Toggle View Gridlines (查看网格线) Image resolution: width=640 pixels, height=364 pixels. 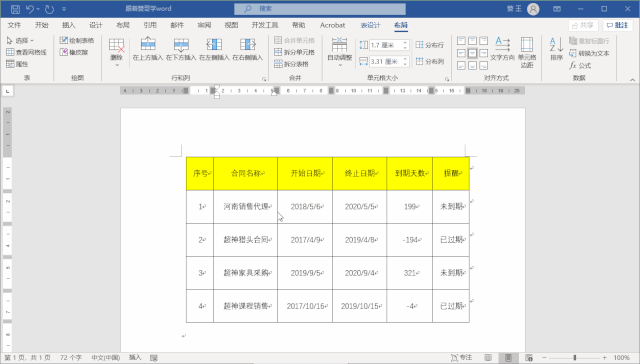click(26, 52)
